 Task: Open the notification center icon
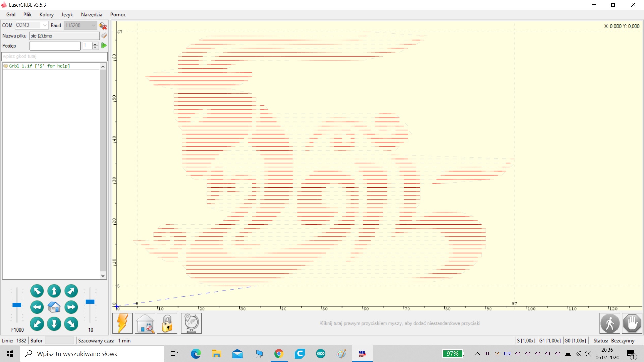[631, 354]
